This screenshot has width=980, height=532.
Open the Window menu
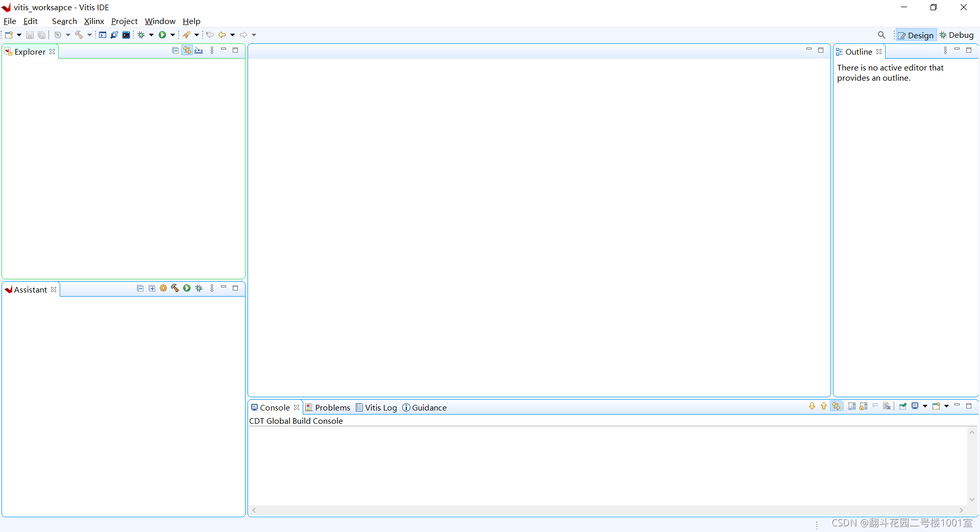point(160,21)
